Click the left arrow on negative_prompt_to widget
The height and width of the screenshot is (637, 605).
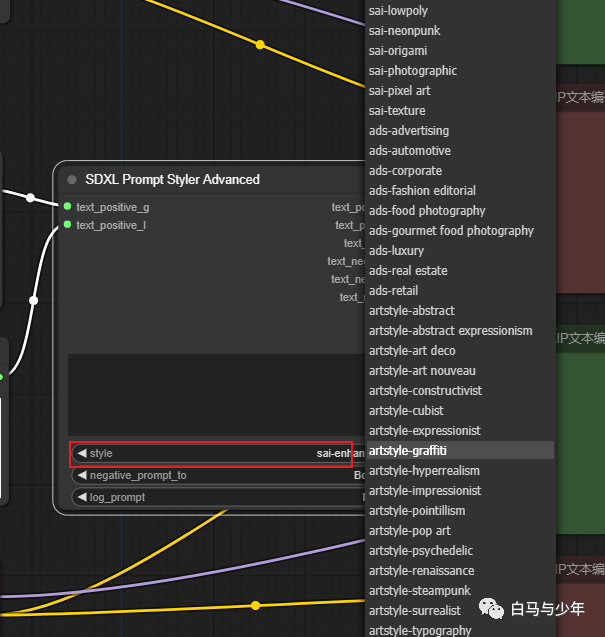[81, 475]
